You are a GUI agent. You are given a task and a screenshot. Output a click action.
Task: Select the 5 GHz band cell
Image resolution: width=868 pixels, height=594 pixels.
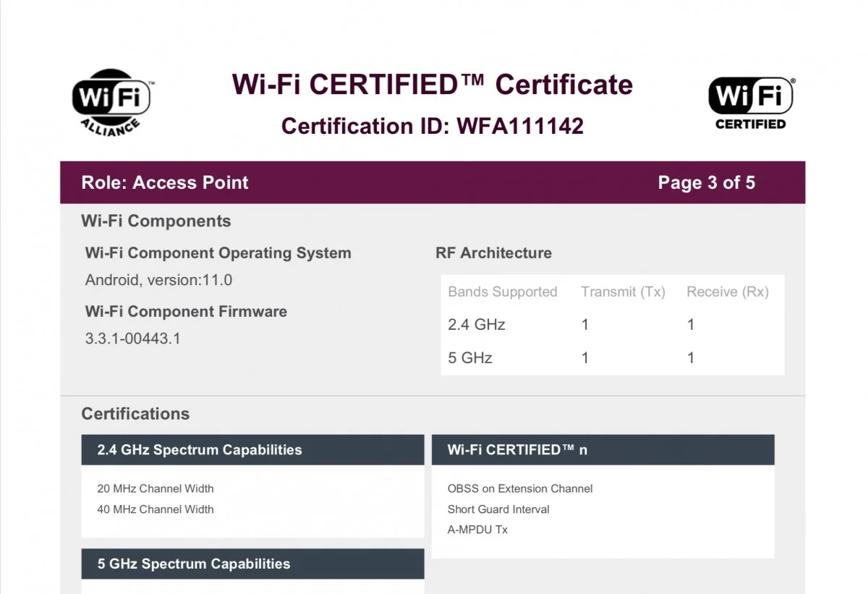[470, 358]
